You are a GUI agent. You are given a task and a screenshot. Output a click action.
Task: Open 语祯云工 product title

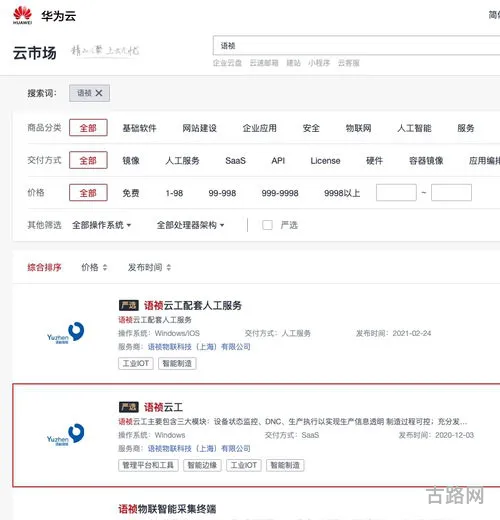(163, 407)
